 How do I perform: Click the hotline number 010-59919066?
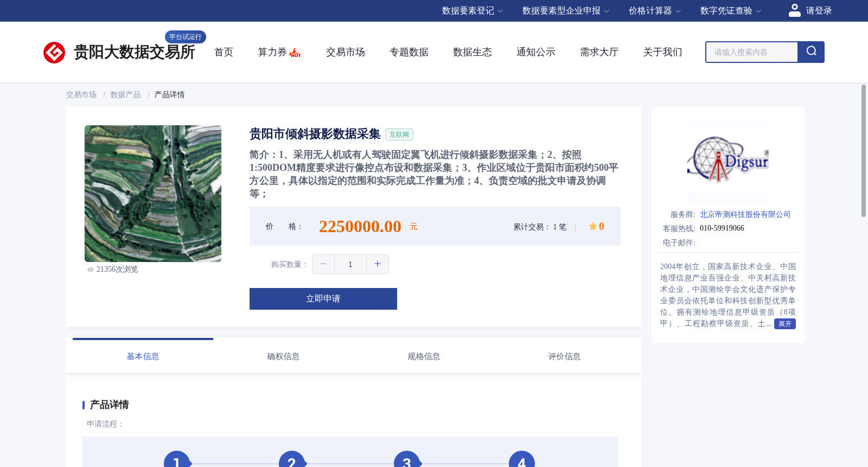[722, 228]
